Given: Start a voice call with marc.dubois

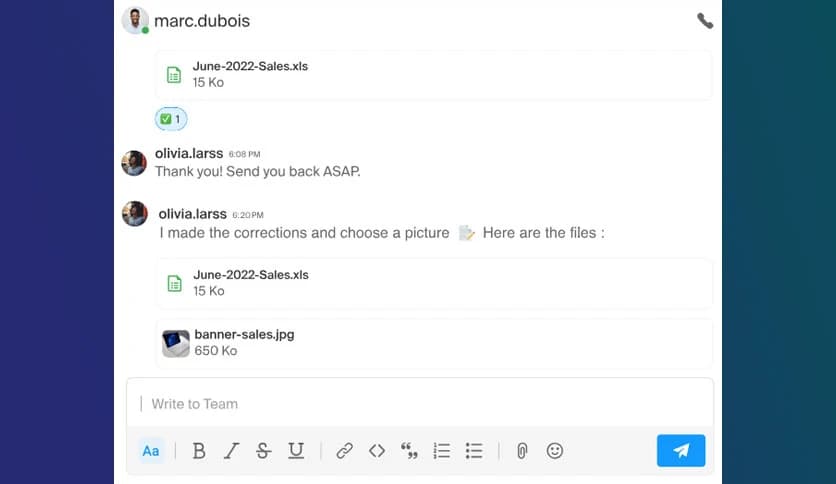Looking at the screenshot, I should pos(705,20).
